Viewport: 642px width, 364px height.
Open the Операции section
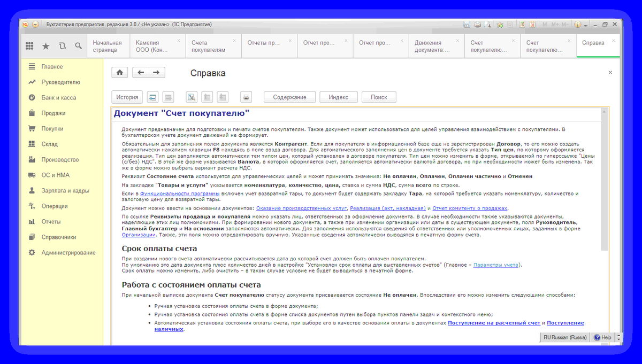(55, 206)
